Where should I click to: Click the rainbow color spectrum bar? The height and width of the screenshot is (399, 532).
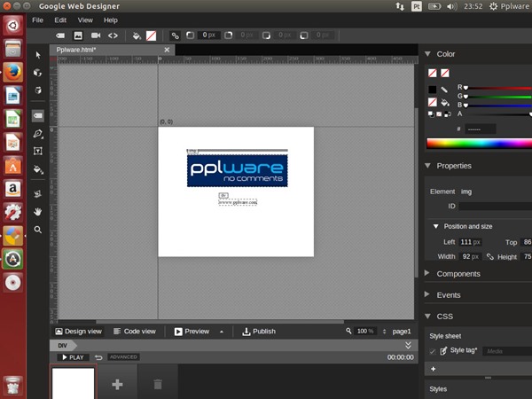coord(479,143)
